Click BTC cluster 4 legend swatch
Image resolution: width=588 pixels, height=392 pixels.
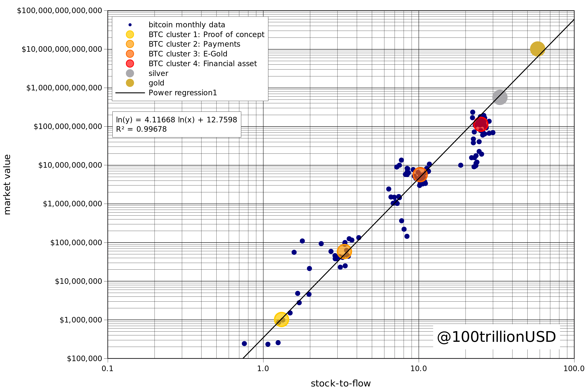(x=130, y=64)
